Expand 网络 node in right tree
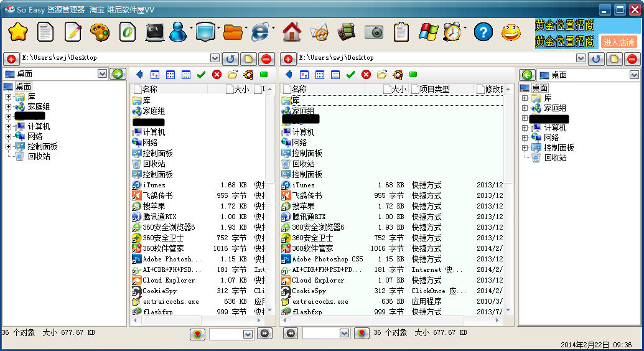Viewport: 644px width, 351px height. tap(525, 138)
